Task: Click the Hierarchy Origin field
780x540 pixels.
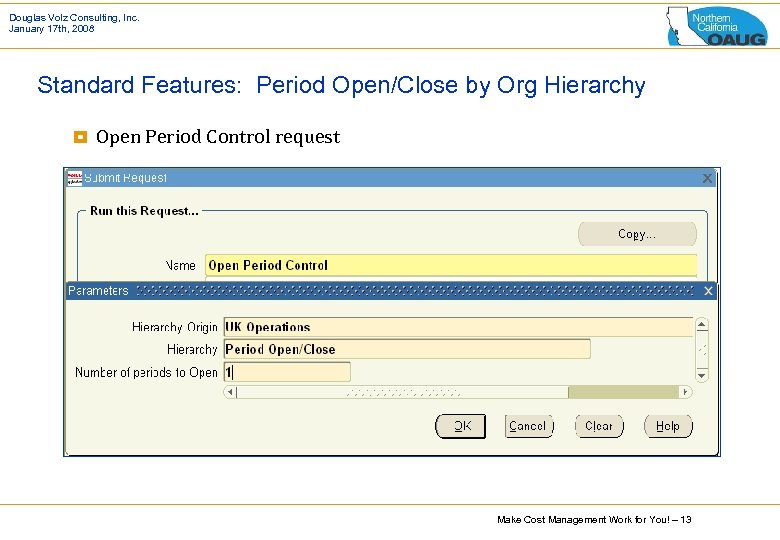Action: coord(458,327)
